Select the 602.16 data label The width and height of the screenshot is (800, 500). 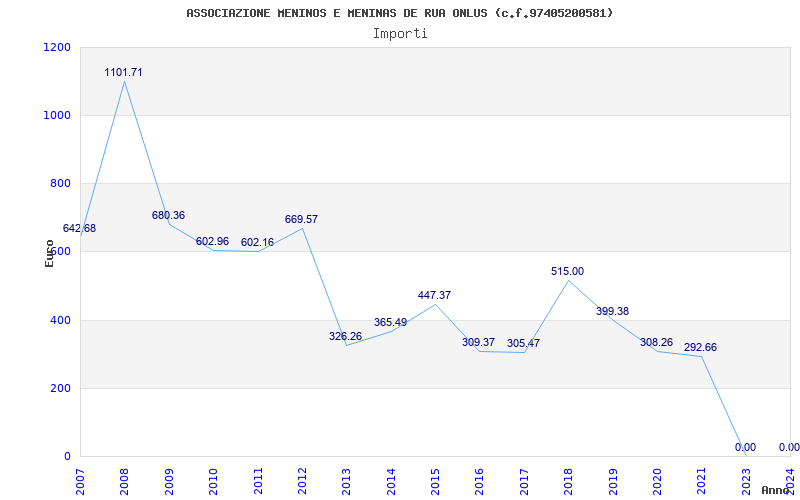(x=257, y=242)
